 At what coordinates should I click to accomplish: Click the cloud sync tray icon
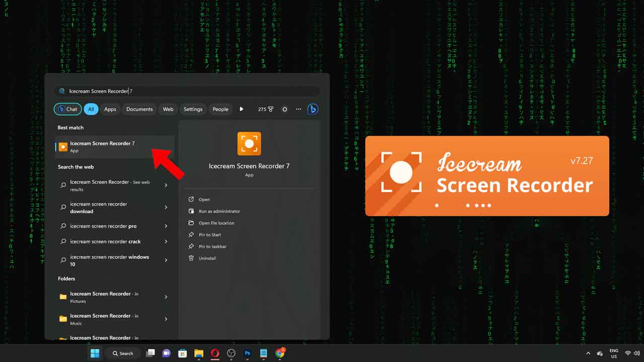click(600, 353)
